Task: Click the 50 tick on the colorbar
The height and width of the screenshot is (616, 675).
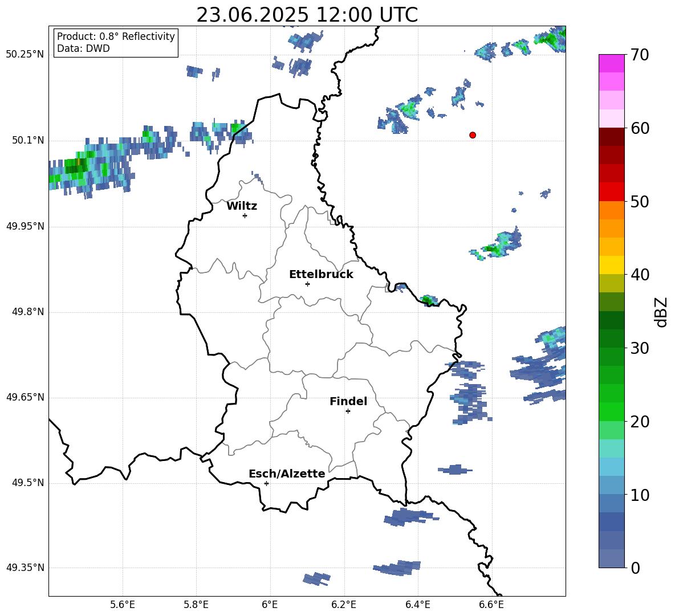Action: coord(640,201)
